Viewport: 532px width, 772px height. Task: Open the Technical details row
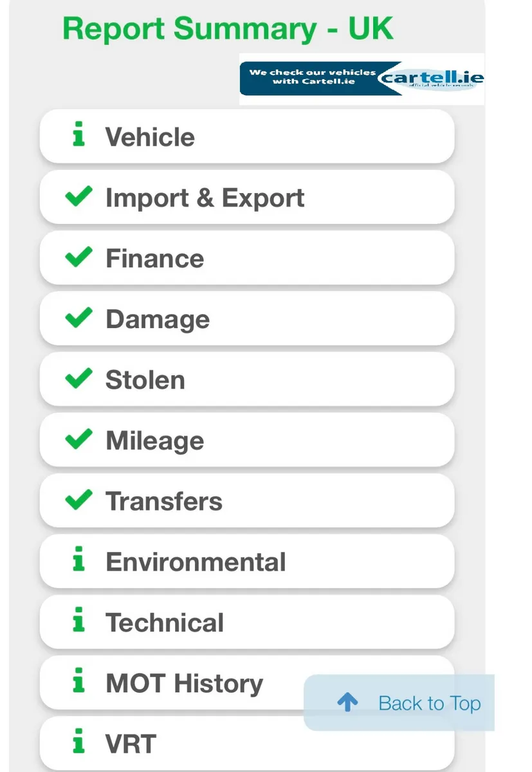pyautogui.click(x=247, y=622)
